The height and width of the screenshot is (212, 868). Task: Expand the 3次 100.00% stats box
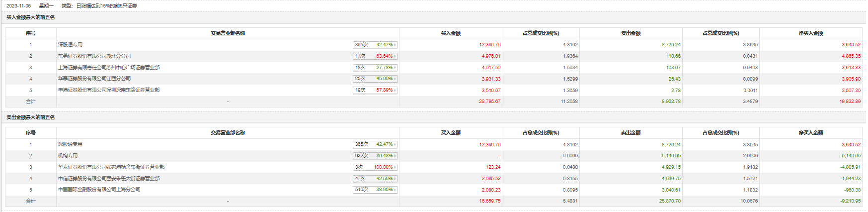coord(375,167)
